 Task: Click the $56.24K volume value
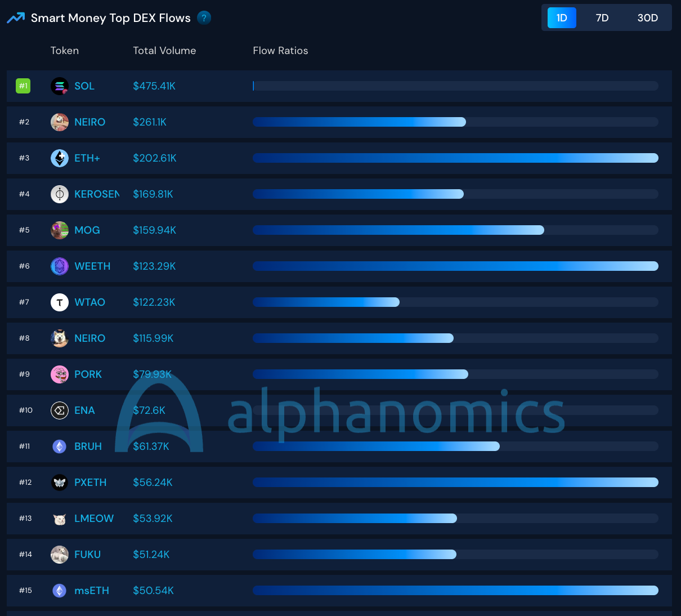pos(153,483)
